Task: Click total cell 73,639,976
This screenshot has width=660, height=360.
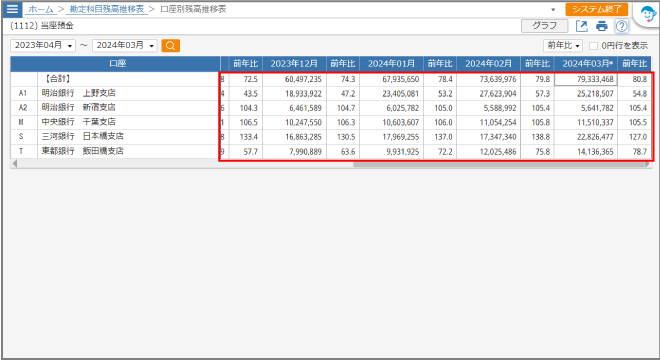Action: pos(489,79)
